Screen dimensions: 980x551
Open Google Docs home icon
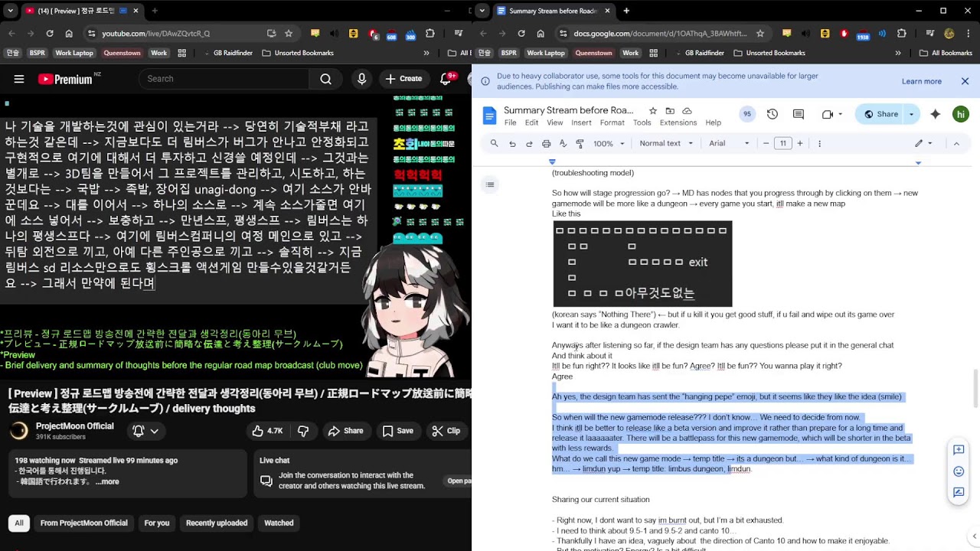tap(490, 116)
